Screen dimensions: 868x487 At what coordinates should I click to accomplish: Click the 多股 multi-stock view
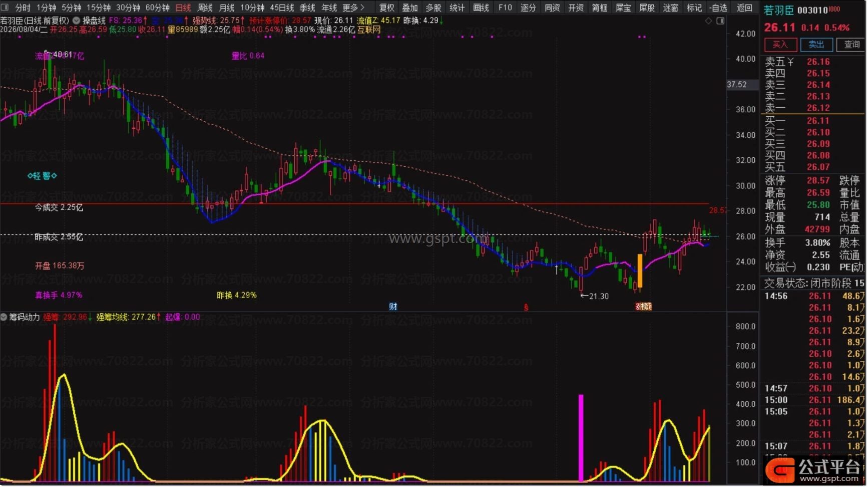(x=433, y=8)
